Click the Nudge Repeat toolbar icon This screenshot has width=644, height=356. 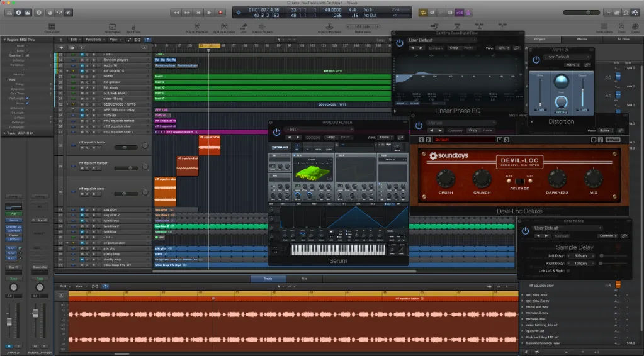click(x=112, y=28)
